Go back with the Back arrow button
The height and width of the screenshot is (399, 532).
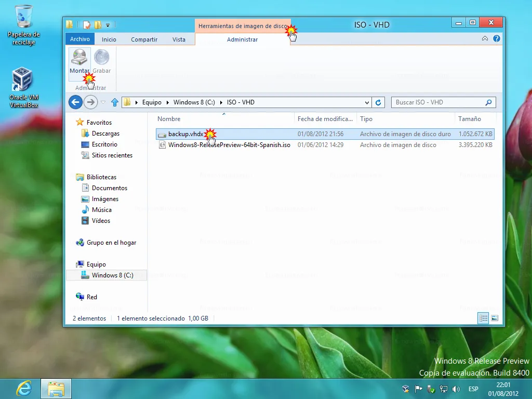click(x=75, y=102)
